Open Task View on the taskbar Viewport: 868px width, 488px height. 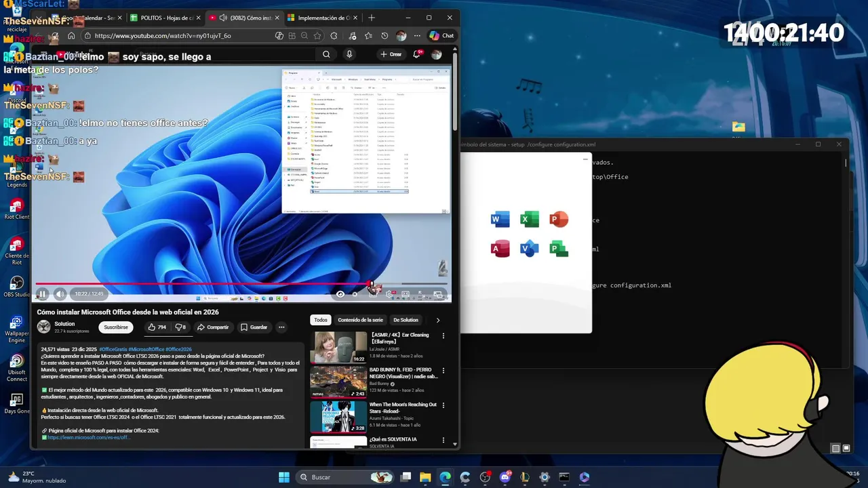(x=406, y=477)
